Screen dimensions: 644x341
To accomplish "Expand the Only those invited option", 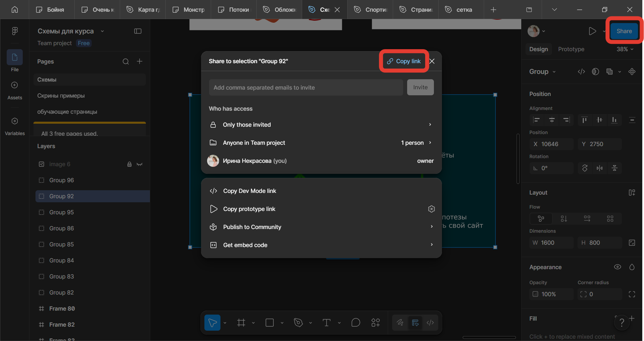I will pos(321,125).
